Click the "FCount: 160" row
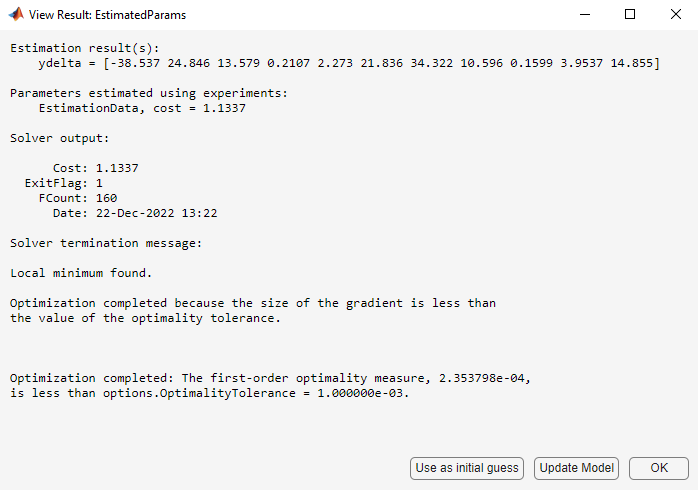Image resolution: width=698 pixels, height=490 pixels. coord(78,198)
